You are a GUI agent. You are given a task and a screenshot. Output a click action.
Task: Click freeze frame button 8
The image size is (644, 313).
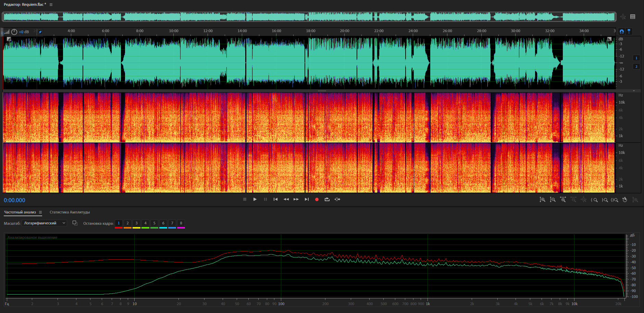181,223
